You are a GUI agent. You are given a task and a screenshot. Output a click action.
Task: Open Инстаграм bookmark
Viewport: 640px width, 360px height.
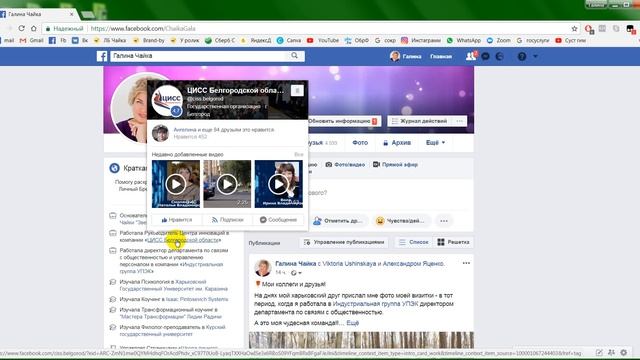421,40
